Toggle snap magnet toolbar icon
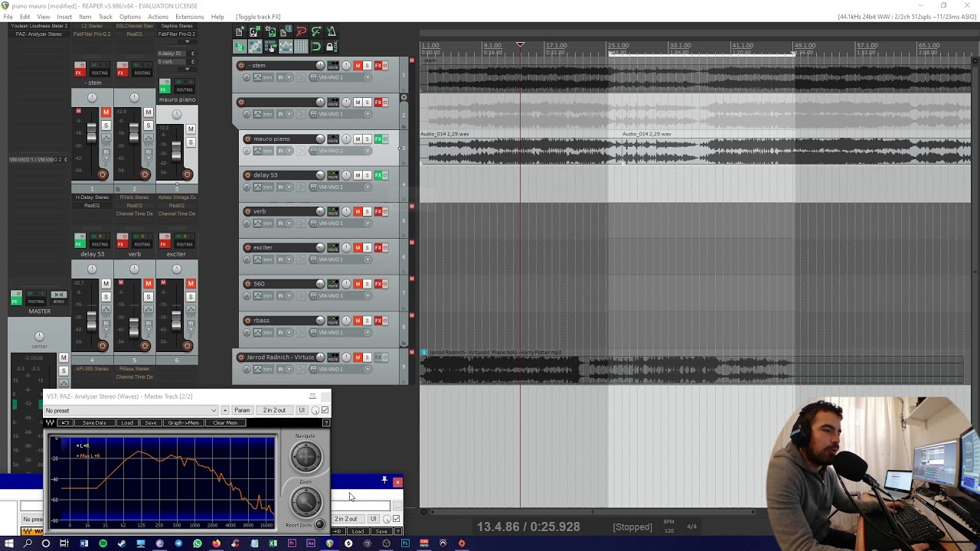 click(316, 47)
